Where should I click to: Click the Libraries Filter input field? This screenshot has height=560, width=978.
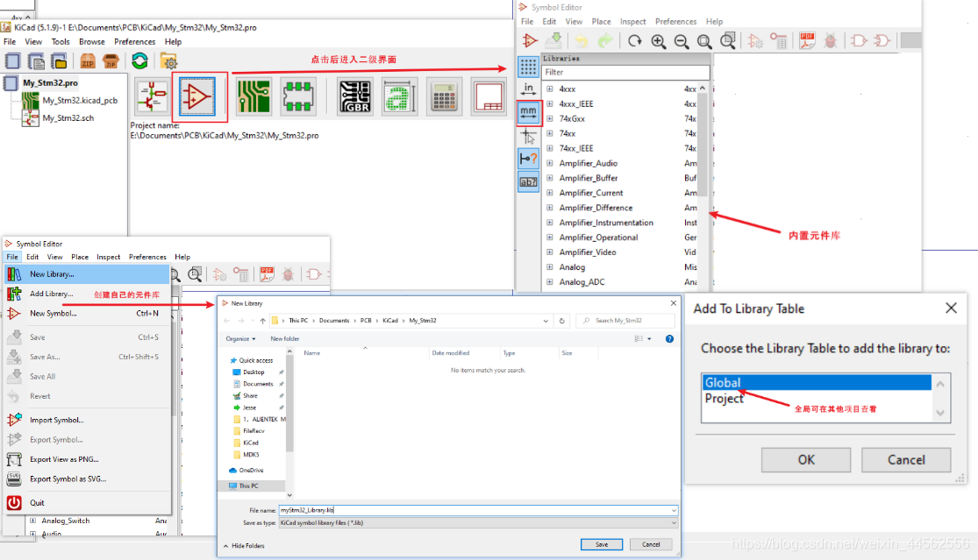click(x=625, y=72)
